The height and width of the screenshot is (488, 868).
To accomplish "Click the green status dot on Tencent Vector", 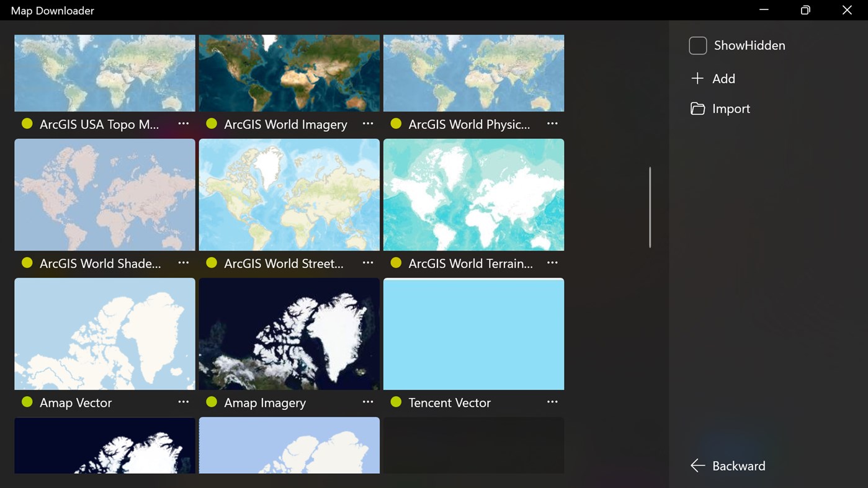I will tap(396, 402).
